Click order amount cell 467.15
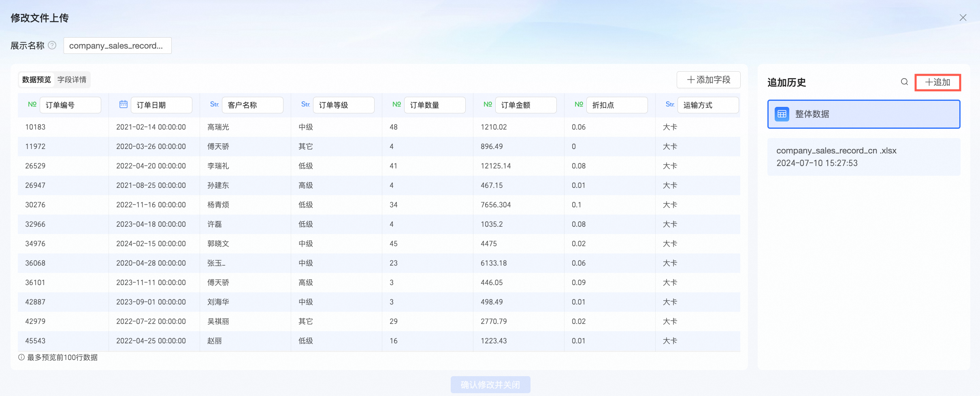980x396 pixels. click(492, 185)
